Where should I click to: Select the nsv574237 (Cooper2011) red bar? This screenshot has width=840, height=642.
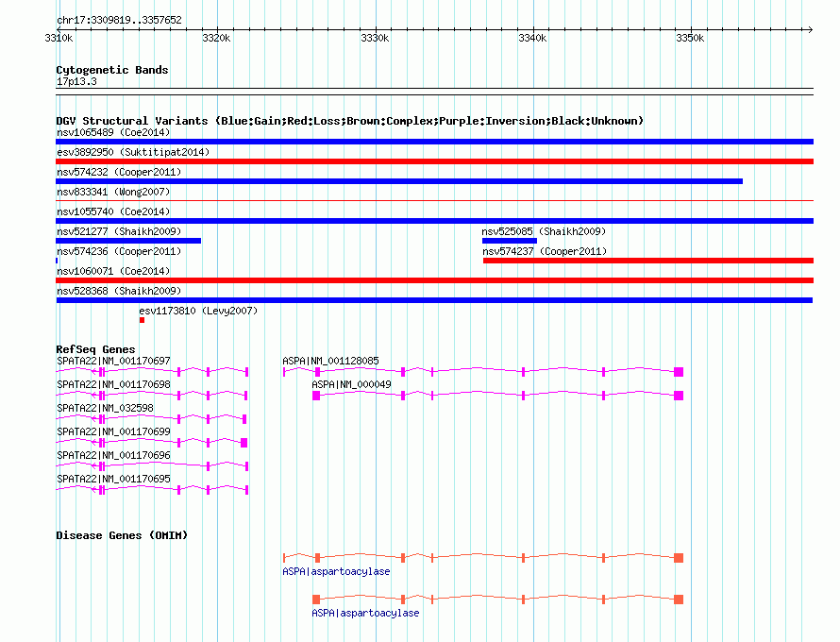pos(648,261)
